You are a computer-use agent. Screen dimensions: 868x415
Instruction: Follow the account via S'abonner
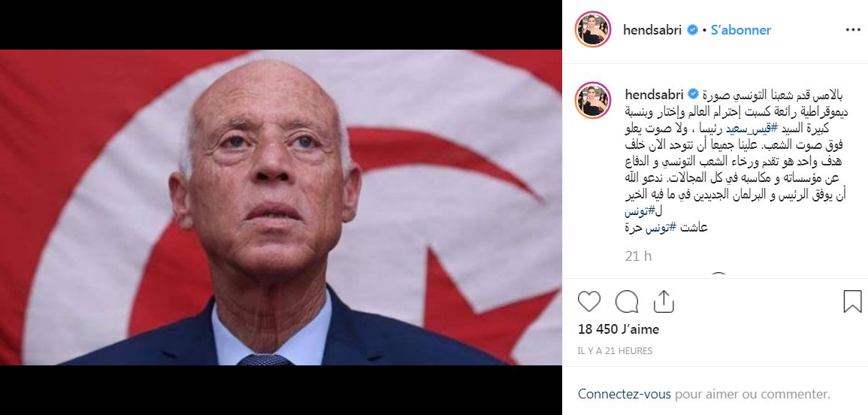tap(741, 30)
